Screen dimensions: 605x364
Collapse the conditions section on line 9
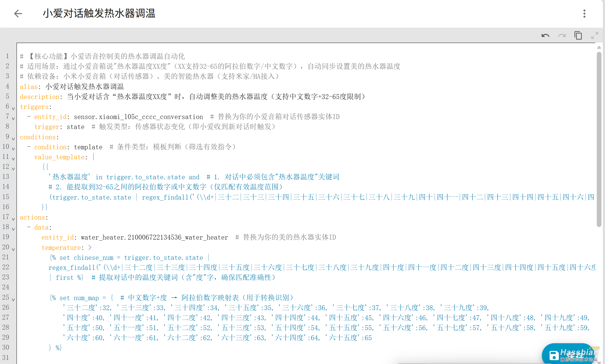(13, 139)
